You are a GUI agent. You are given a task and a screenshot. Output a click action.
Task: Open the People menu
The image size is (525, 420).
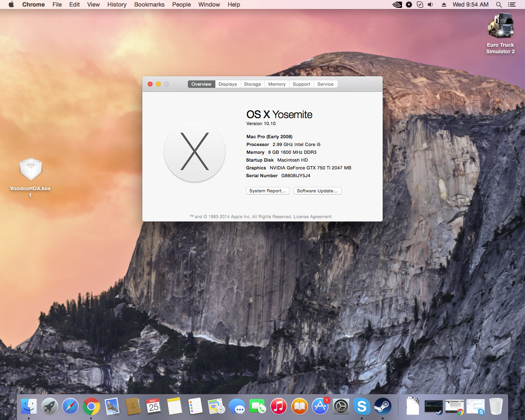pos(182,5)
